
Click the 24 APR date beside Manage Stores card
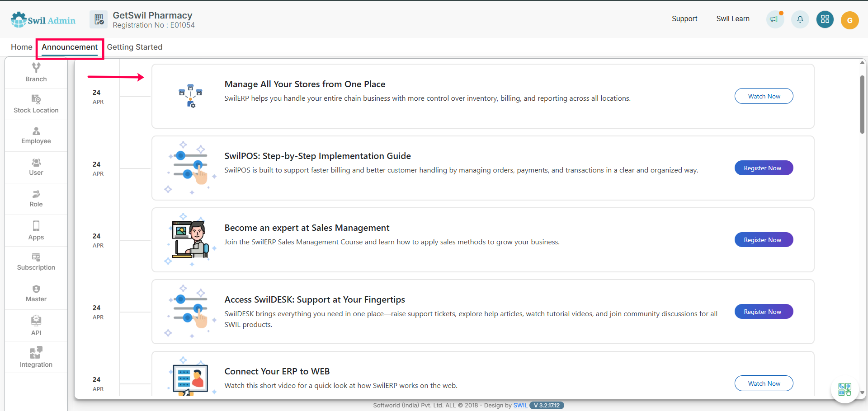pyautogui.click(x=98, y=97)
